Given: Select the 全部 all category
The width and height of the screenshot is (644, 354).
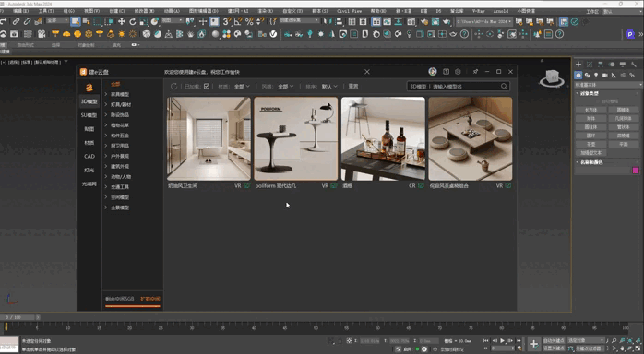Looking at the screenshot, I should (x=115, y=84).
